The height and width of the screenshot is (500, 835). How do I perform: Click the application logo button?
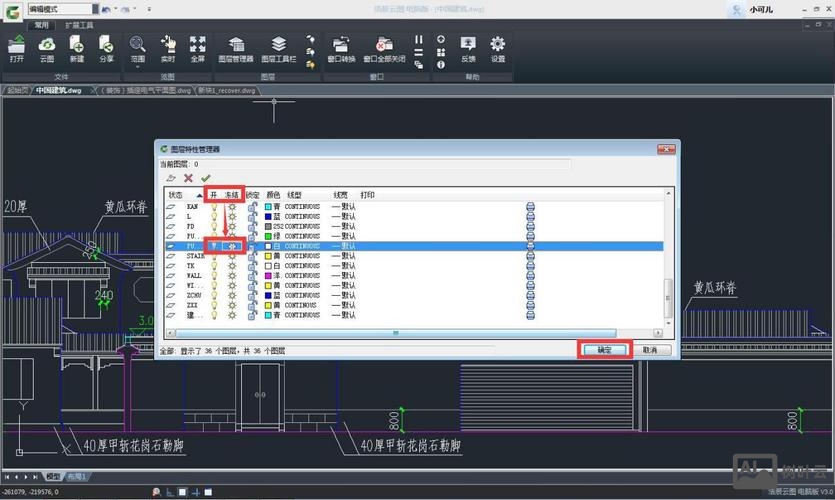point(12,12)
